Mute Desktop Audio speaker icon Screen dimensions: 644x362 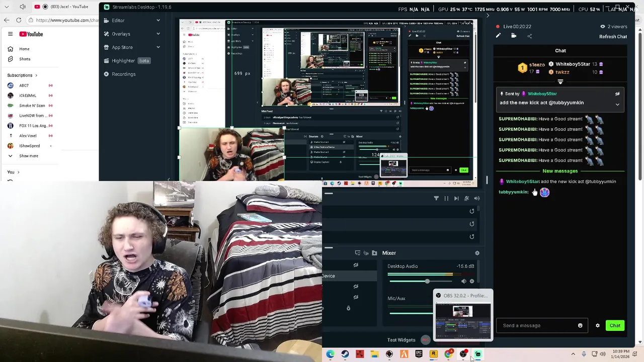[x=464, y=282]
